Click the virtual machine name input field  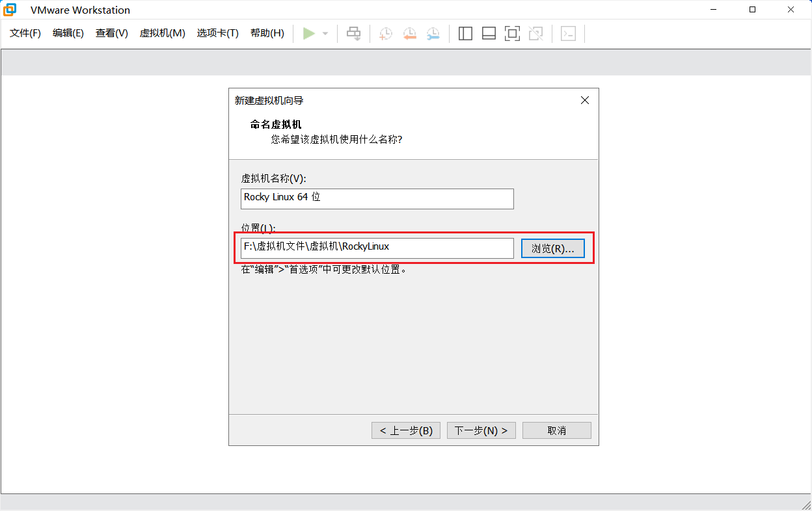(377, 198)
